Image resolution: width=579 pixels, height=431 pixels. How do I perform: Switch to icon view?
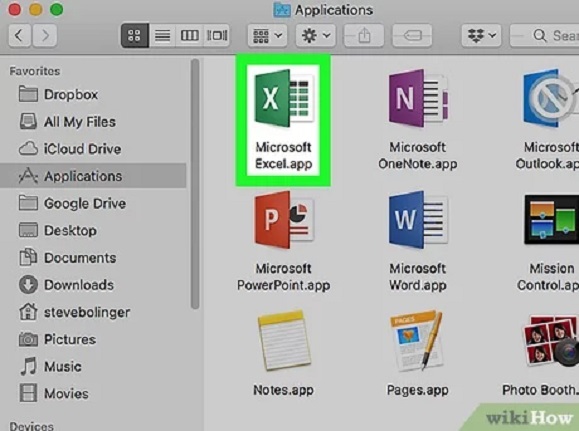coord(135,35)
